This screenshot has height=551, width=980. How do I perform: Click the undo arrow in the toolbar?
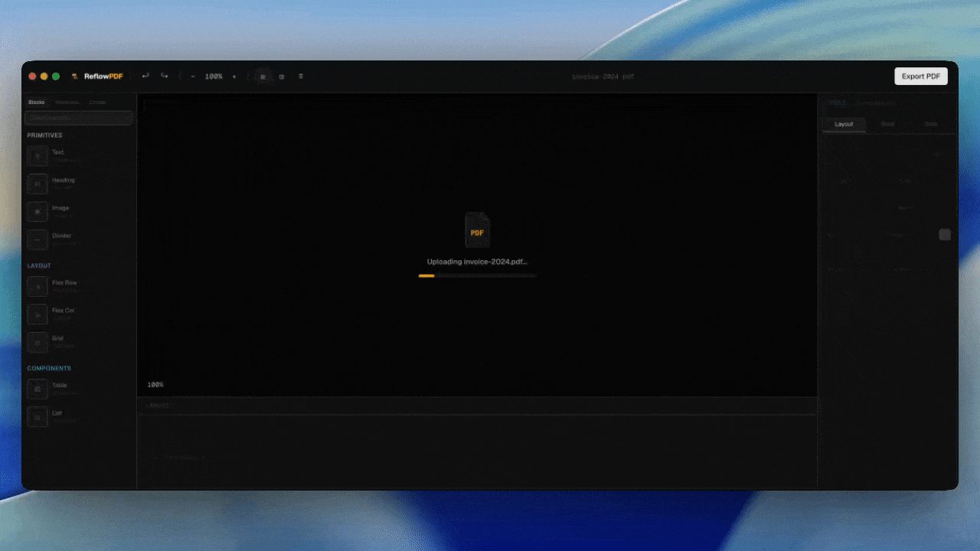tap(145, 76)
